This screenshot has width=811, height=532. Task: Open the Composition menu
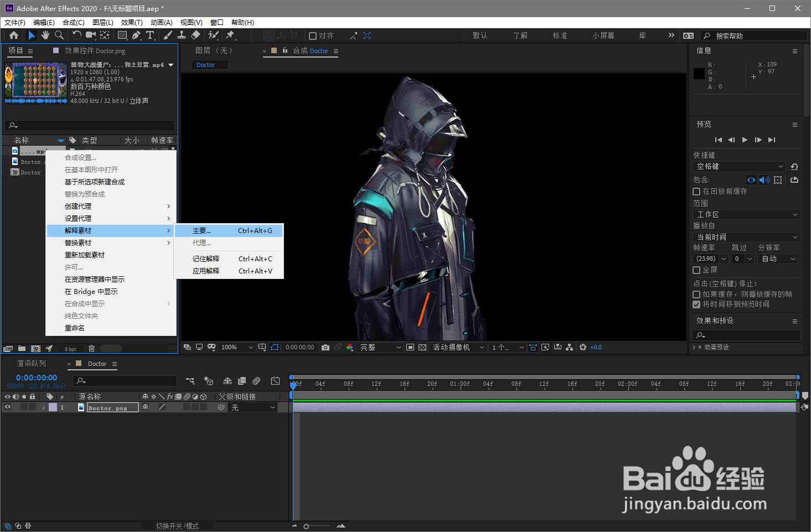[x=73, y=23]
